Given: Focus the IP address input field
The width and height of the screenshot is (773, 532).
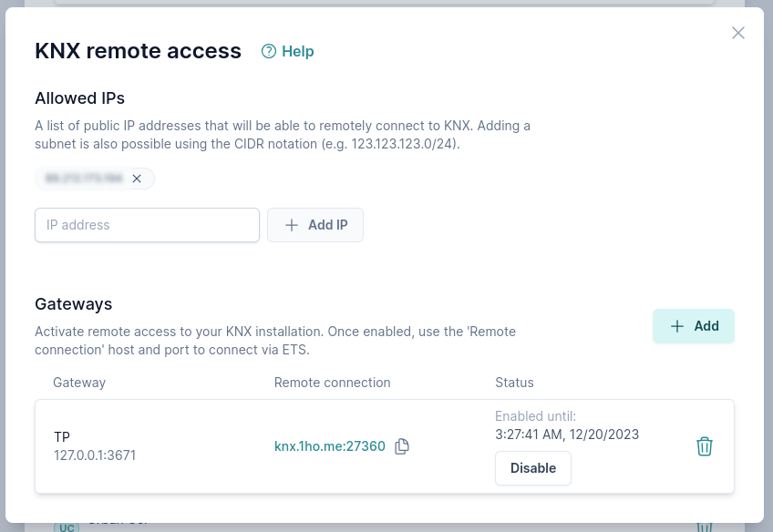Looking at the screenshot, I should 147,225.
